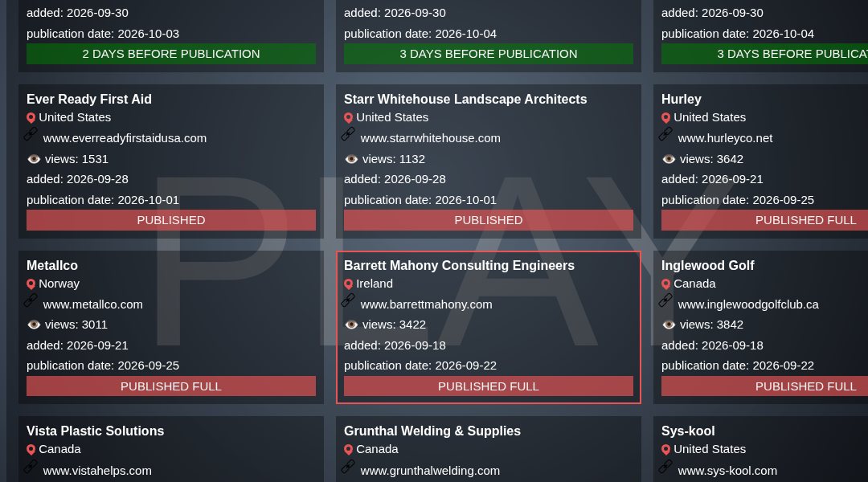Open www.starrwhitehouse.com link
Screen dimensions: 868x482
[x=430, y=138]
